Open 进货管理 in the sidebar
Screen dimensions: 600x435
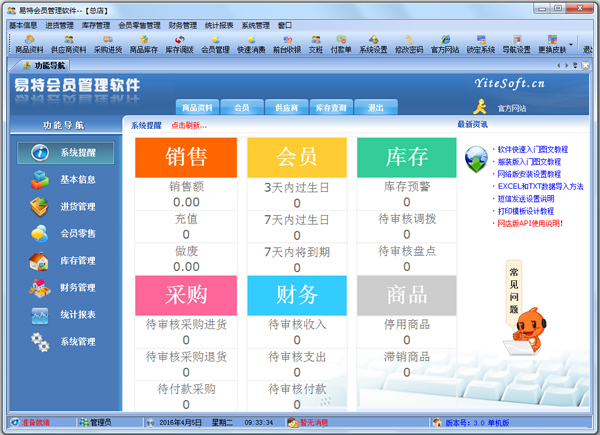[x=67, y=206]
